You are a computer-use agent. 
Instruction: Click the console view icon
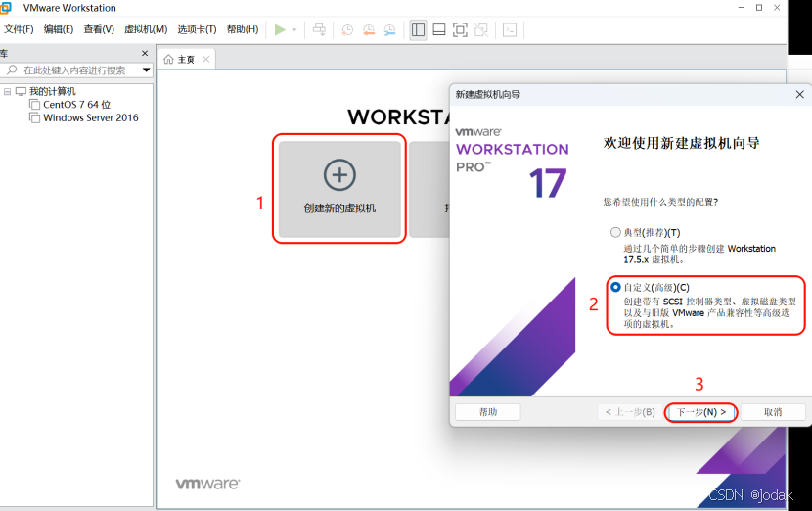click(510, 30)
